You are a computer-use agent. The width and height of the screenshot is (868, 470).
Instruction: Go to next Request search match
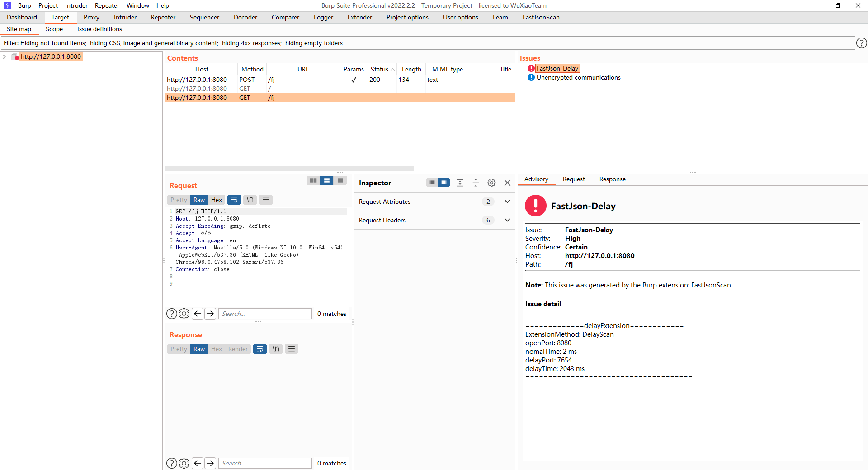click(210, 314)
